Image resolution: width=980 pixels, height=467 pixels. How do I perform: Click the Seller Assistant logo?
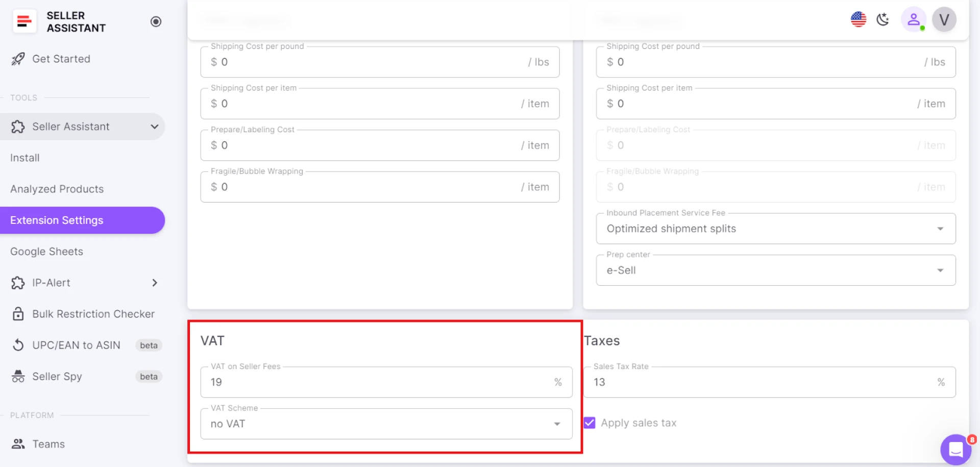tap(24, 21)
